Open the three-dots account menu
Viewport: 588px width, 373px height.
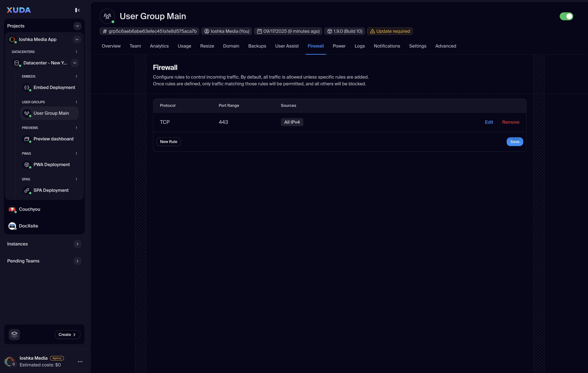80,362
